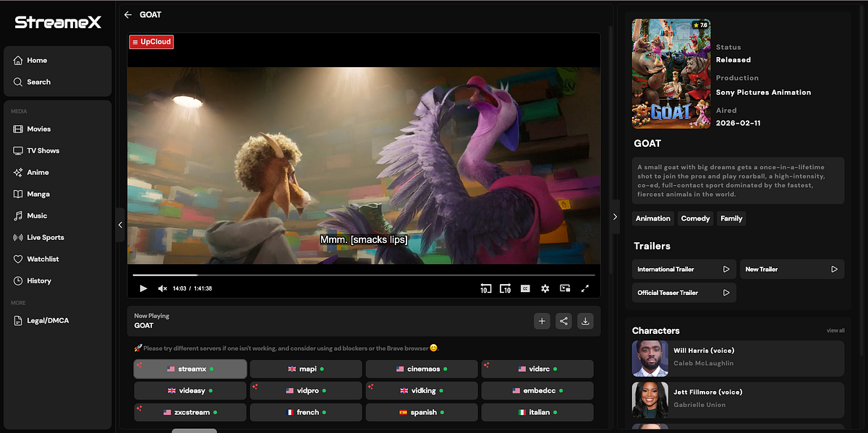Rewind 10 seconds in the player
Image resolution: width=868 pixels, height=433 pixels.
coord(485,288)
